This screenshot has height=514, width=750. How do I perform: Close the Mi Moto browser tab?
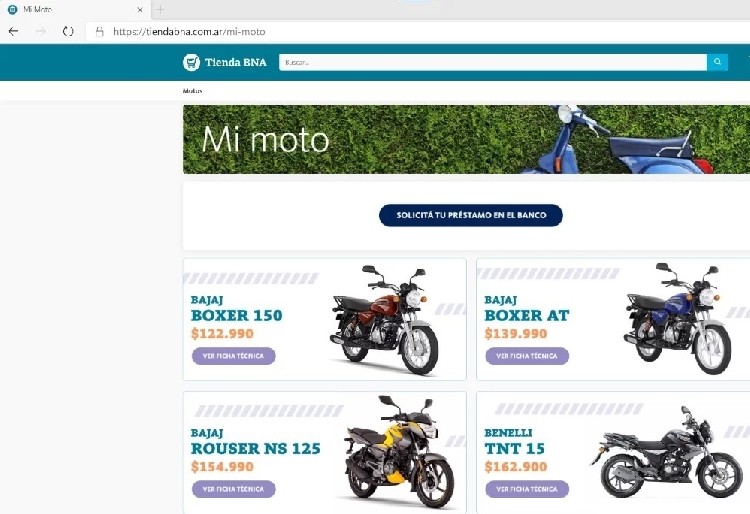(140, 9)
